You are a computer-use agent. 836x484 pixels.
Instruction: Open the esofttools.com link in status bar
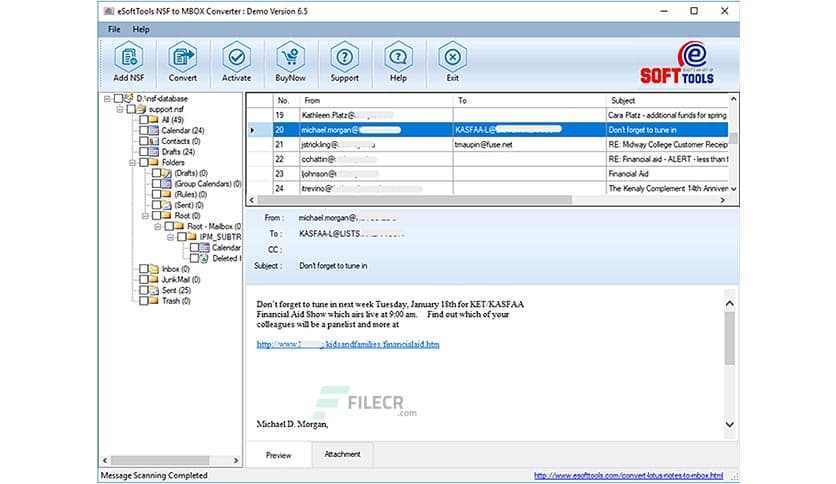[629, 475]
